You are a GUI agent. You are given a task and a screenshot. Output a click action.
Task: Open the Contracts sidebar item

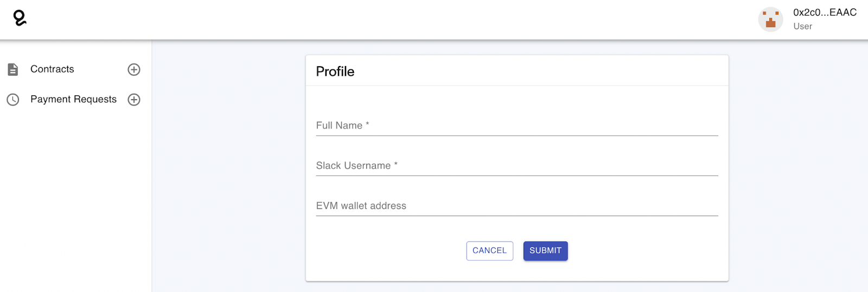coord(52,69)
